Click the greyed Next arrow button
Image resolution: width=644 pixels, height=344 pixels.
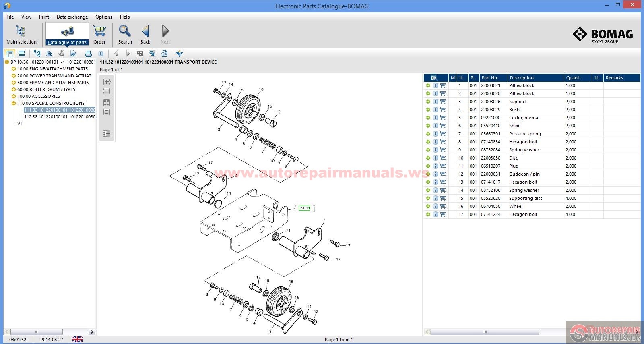tap(165, 34)
